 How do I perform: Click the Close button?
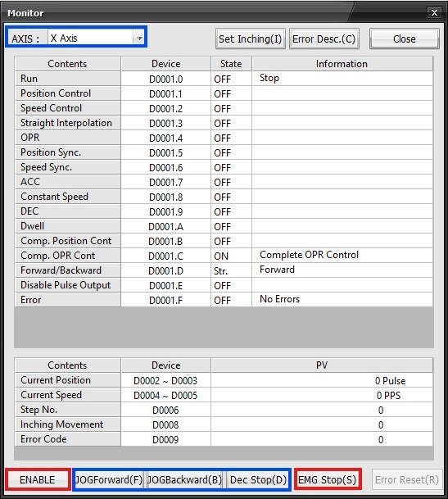(x=405, y=39)
